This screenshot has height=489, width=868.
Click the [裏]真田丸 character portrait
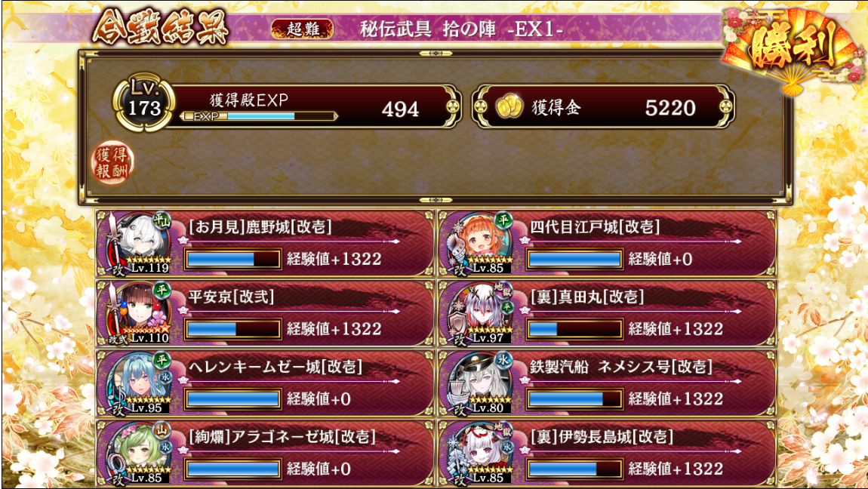tap(480, 313)
